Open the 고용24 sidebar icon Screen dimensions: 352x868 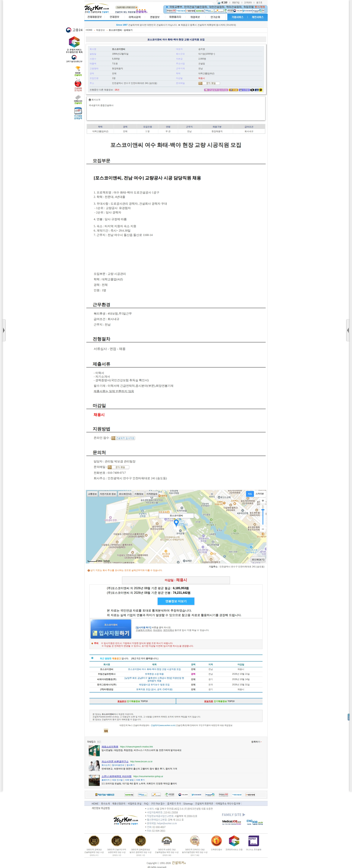tap(74, 30)
